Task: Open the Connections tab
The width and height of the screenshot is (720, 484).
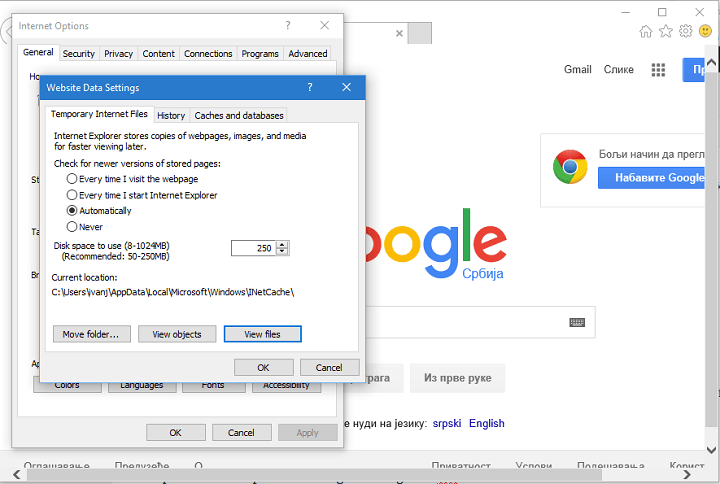Action: [x=208, y=54]
